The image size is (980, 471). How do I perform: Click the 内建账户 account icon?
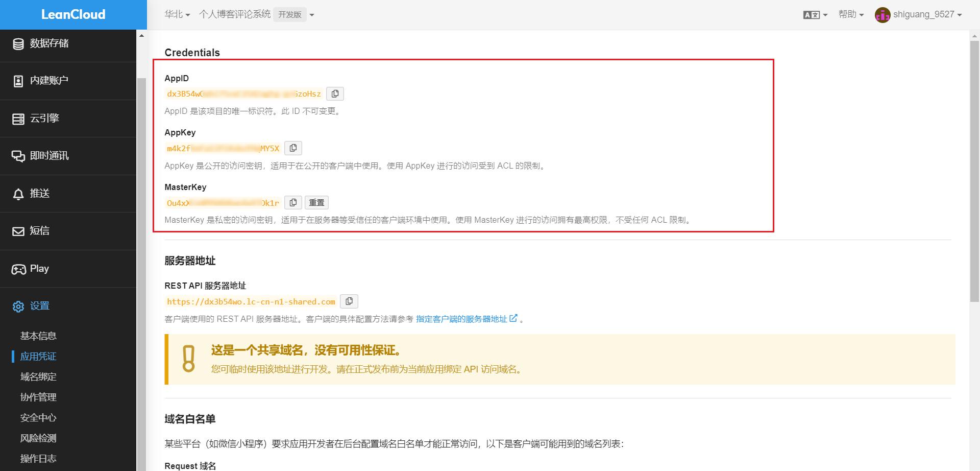point(18,81)
